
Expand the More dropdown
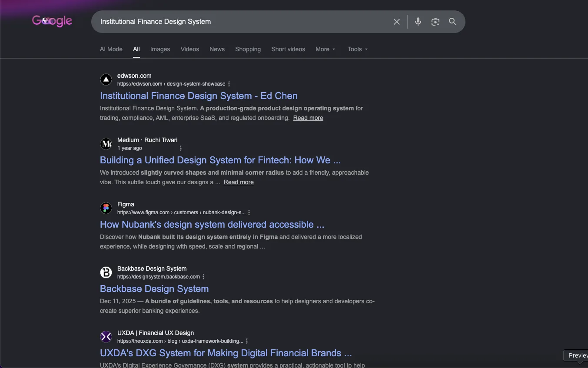[x=326, y=49]
